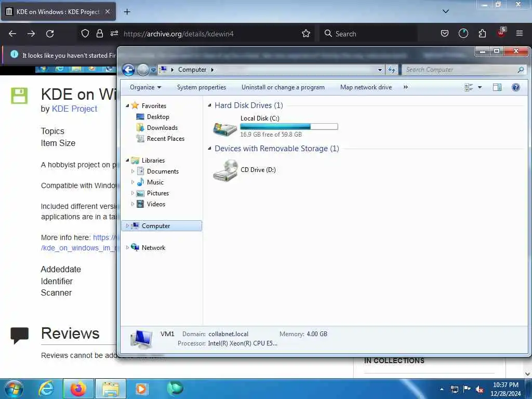Bookmark this page with star icon
The width and height of the screenshot is (532, 399).
(305, 33)
